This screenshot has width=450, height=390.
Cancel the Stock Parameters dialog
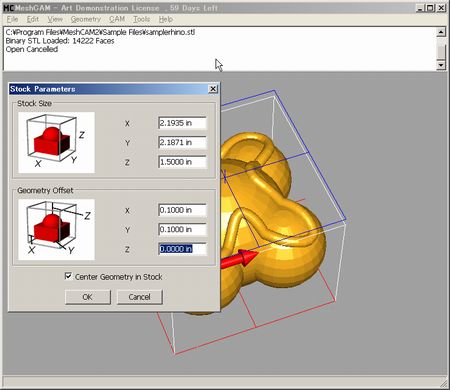(x=140, y=297)
